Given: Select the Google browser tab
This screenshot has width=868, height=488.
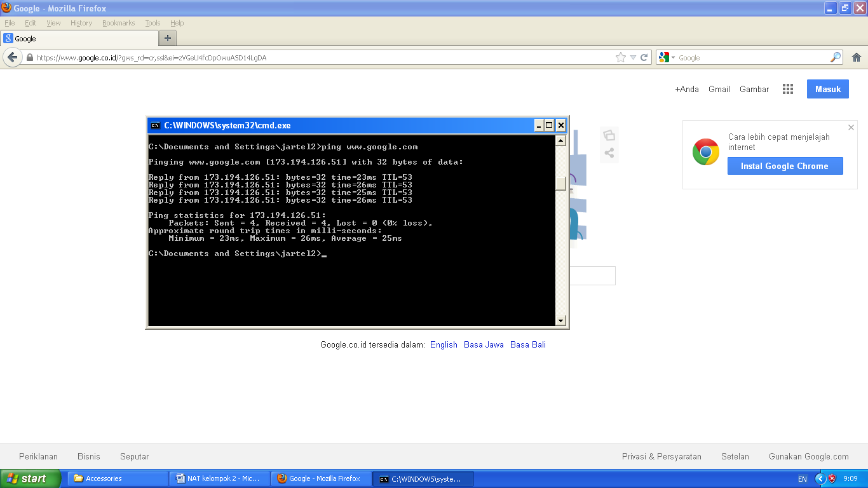Looking at the screenshot, I should (79, 38).
